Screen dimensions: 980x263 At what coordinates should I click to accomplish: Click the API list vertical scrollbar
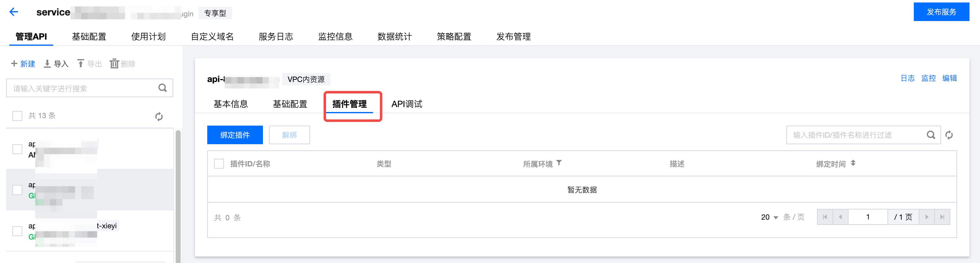(178, 196)
